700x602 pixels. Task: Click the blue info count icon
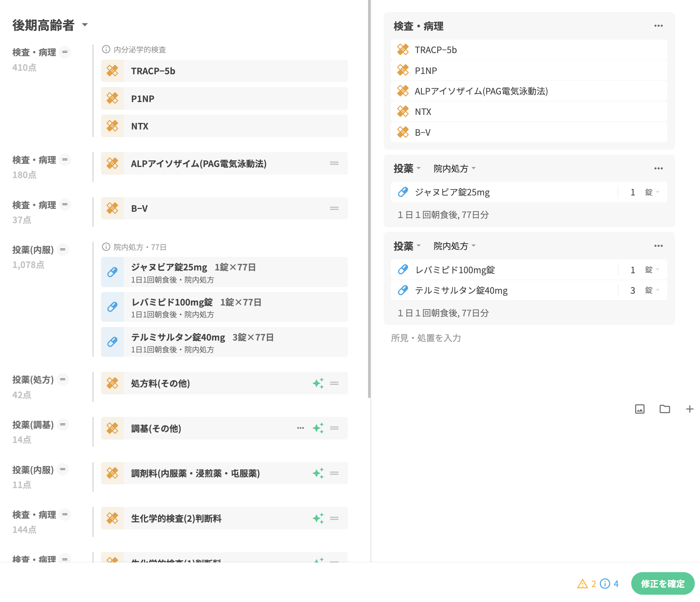605,584
